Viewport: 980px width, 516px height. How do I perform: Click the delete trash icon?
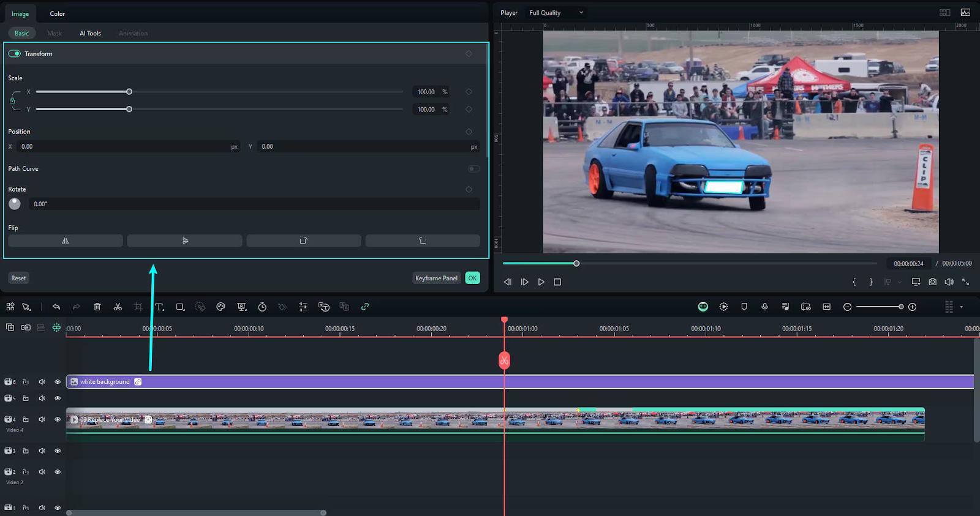pos(97,307)
